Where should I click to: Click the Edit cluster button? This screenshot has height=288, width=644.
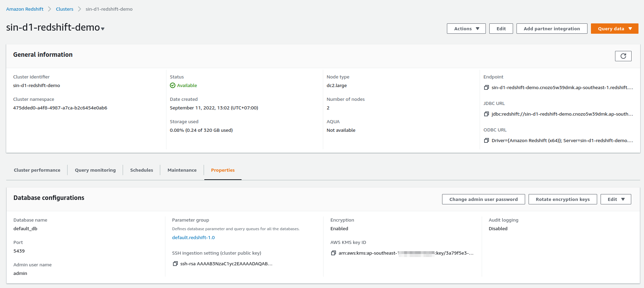[x=501, y=29]
